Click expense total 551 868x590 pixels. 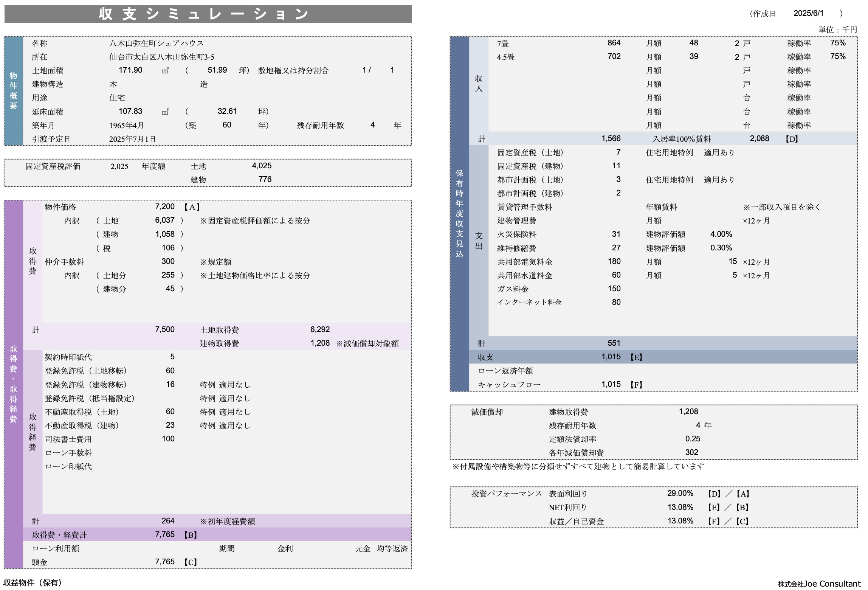pos(614,343)
